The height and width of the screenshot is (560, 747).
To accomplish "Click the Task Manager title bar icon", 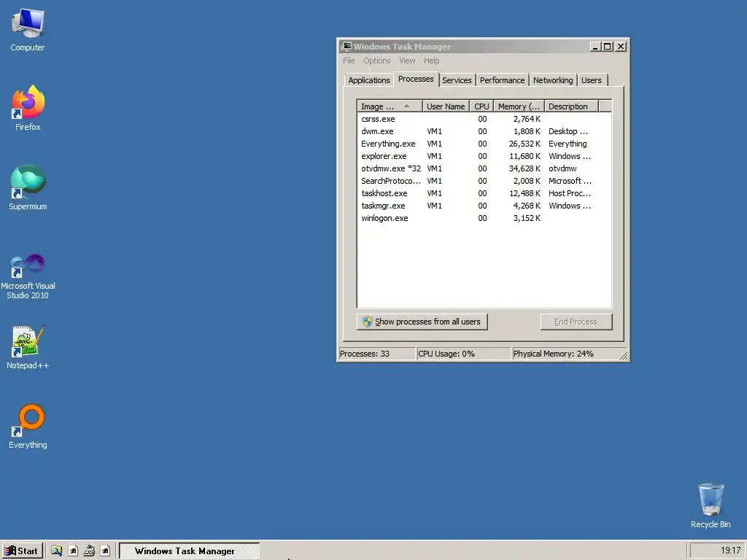I will pos(347,46).
